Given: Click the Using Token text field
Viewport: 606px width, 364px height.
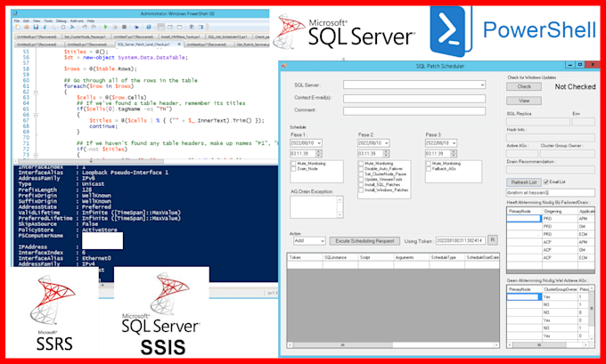Looking at the screenshot, I should pos(461,241).
